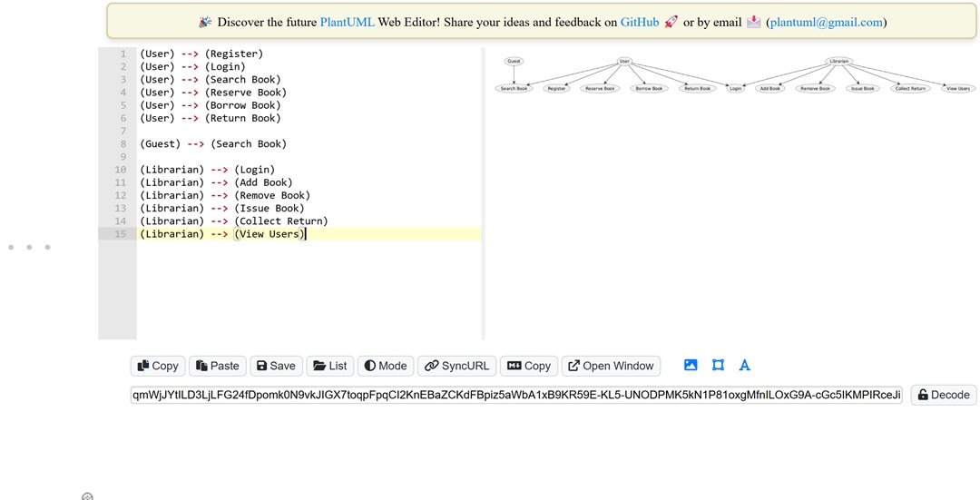Click line number 1 in editor gutter
Image resolution: width=980 pixels, height=500 pixels.
(x=123, y=54)
